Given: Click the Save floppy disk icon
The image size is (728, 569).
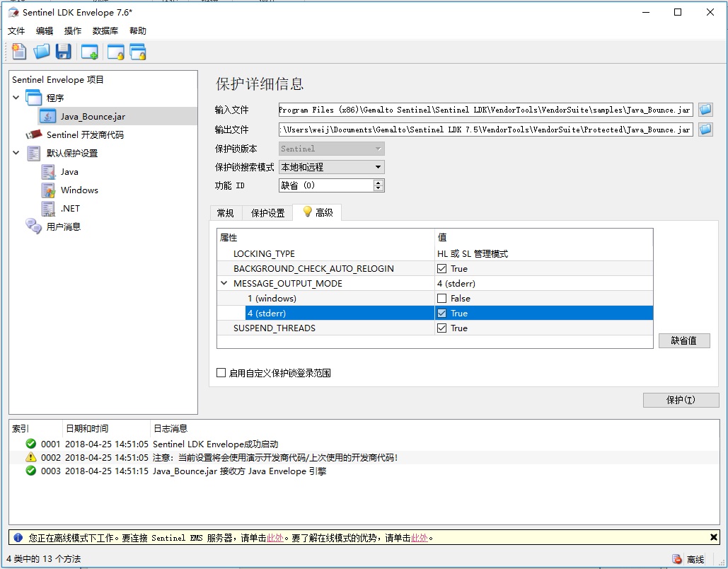Looking at the screenshot, I should 64,52.
